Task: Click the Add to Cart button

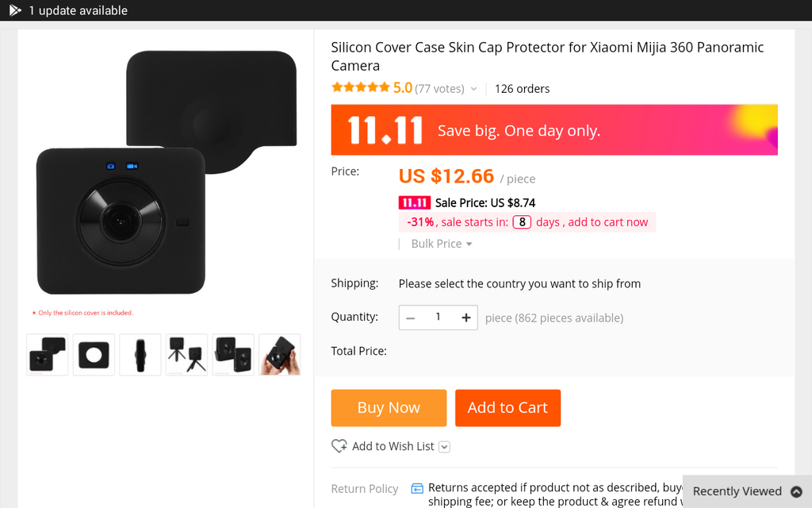Action: point(507,408)
